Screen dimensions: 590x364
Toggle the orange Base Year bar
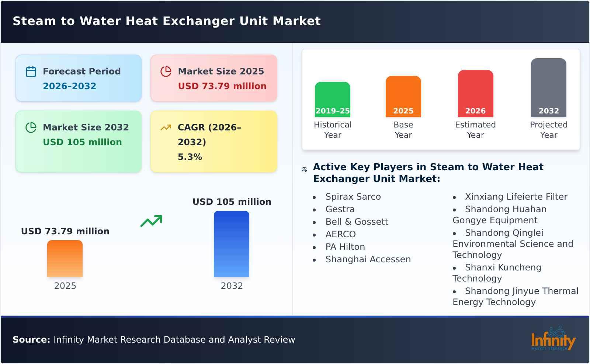click(403, 96)
